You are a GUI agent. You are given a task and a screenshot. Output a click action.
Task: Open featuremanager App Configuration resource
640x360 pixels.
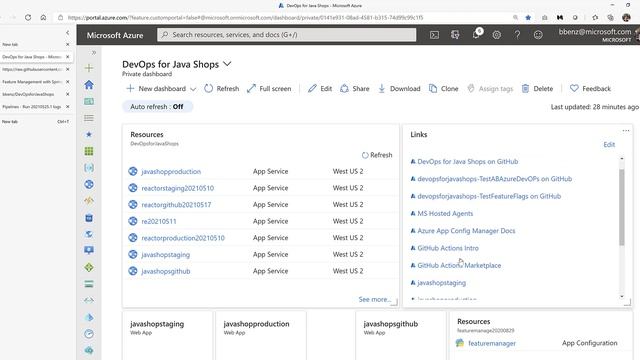pyautogui.click(x=492, y=343)
